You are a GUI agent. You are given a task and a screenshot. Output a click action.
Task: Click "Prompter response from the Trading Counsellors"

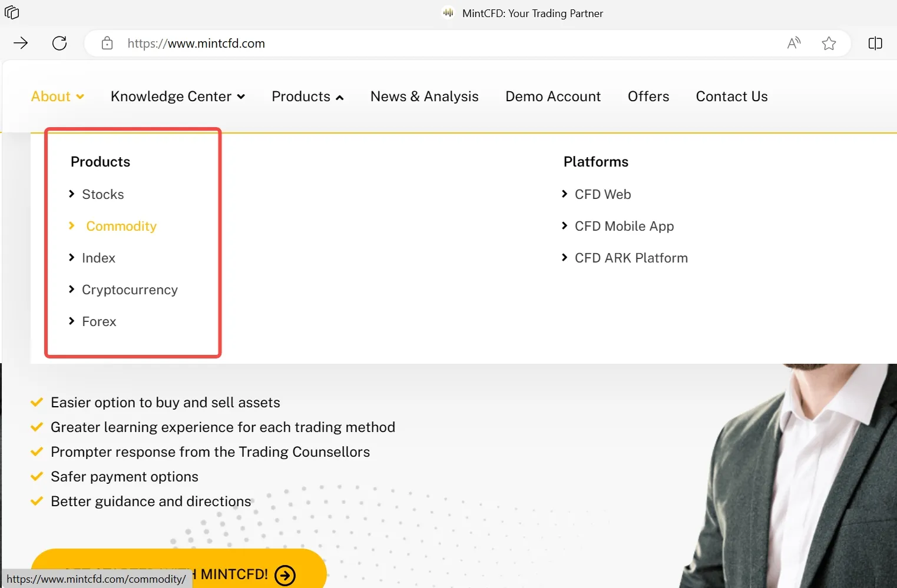pyautogui.click(x=210, y=452)
